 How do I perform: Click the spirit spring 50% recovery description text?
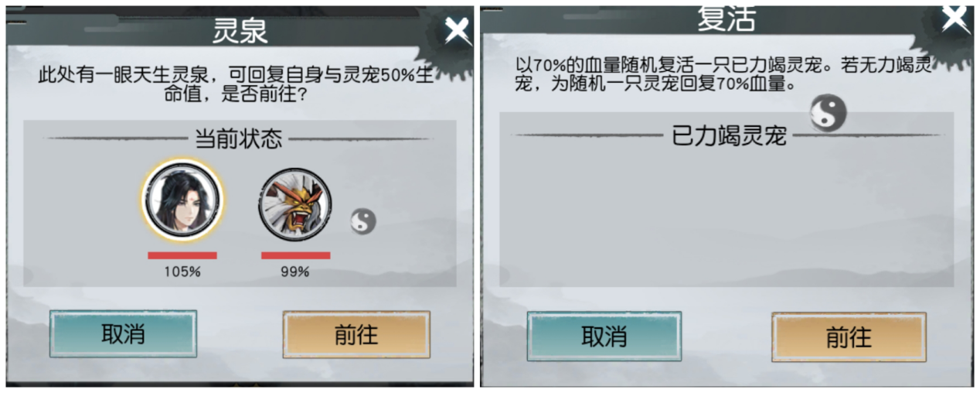coord(237,86)
